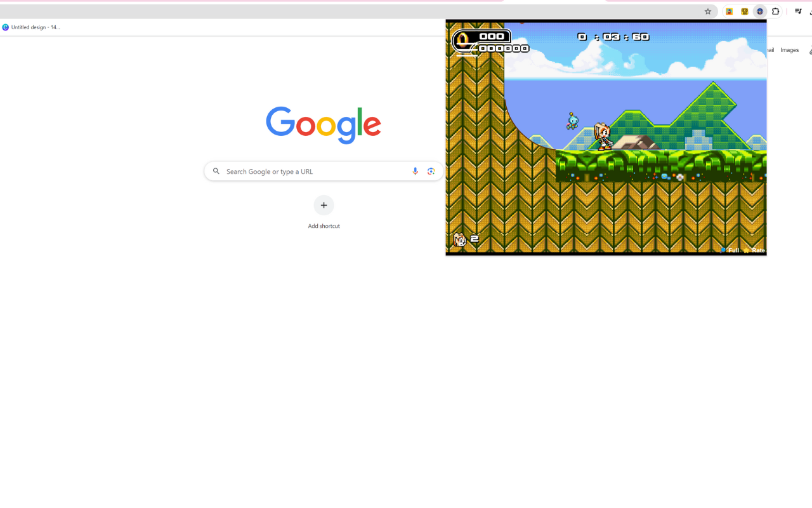The width and height of the screenshot is (812, 508).
Task: Click the game timer 0:03:60
Action: (613, 37)
